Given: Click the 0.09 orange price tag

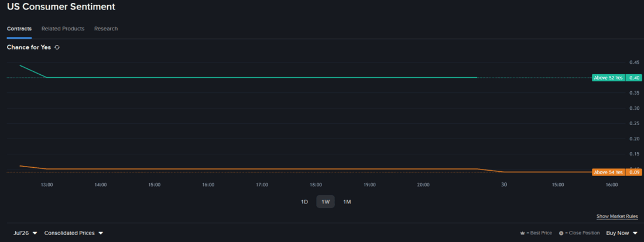Looking at the screenshot, I should click(633, 172).
